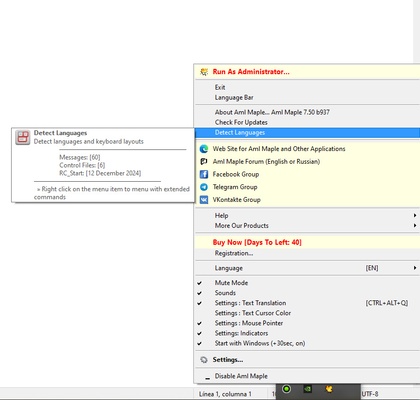Click the highlighted Detect Languages item
This screenshot has height=400, width=420.
point(307,132)
